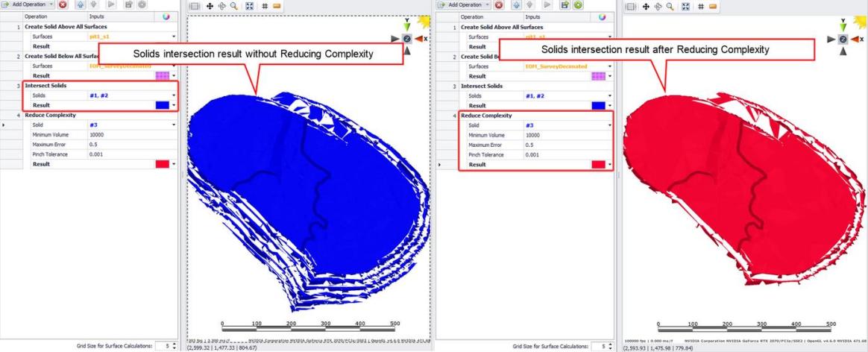Click the Z axis view button in left viewport
868x352 pixels.
point(406,38)
